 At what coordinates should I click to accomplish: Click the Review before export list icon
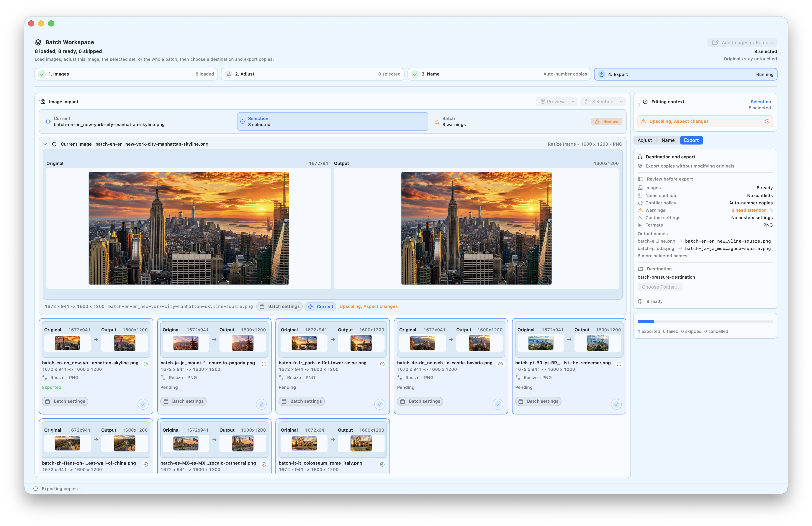pos(640,179)
